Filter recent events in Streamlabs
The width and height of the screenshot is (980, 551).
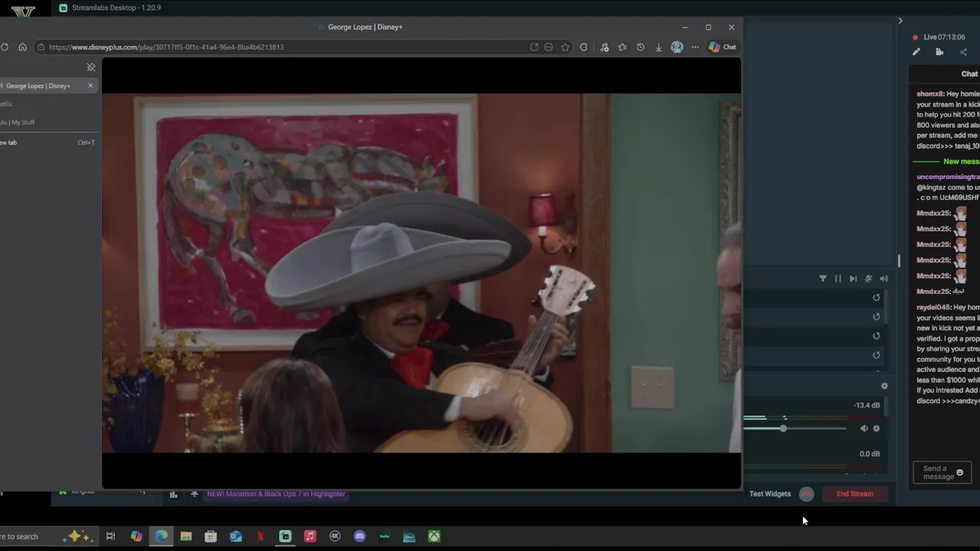click(x=823, y=279)
